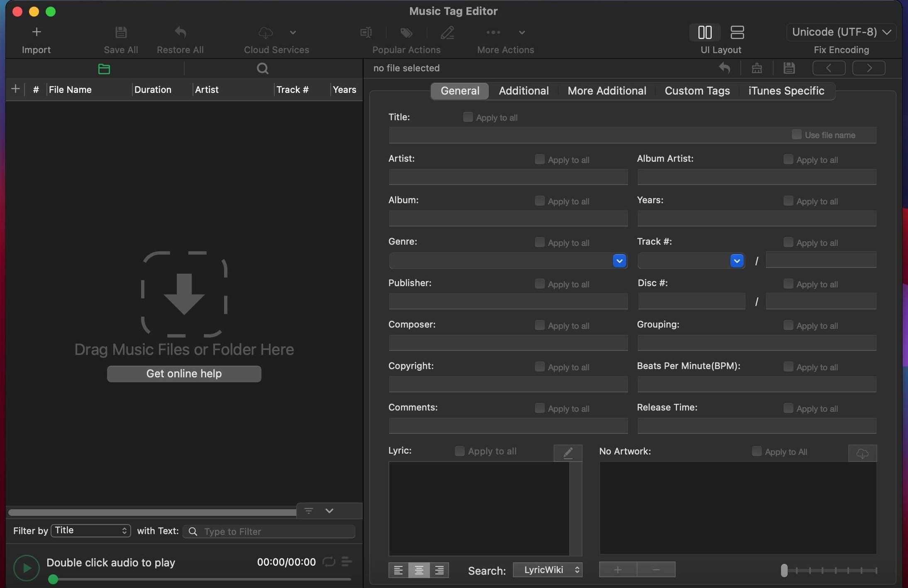Align lyrics center
This screenshot has width=908, height=588.
click(419, 570)
